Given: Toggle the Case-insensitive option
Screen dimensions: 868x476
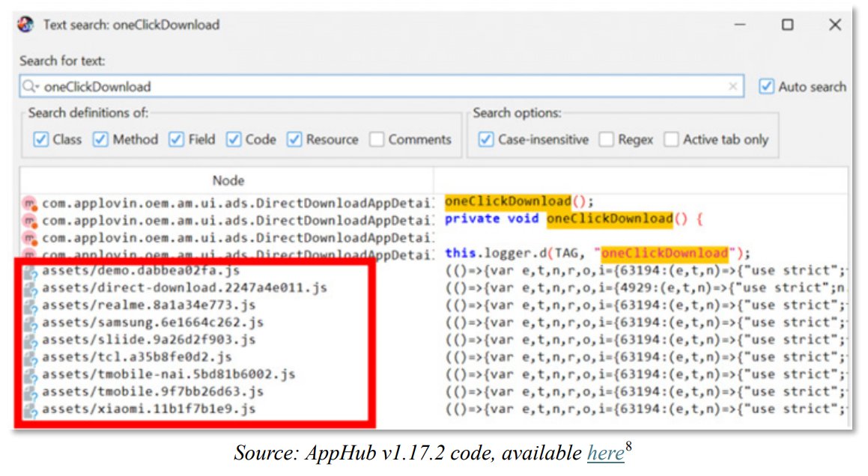Looking at the screenshot, I should 485,139.
